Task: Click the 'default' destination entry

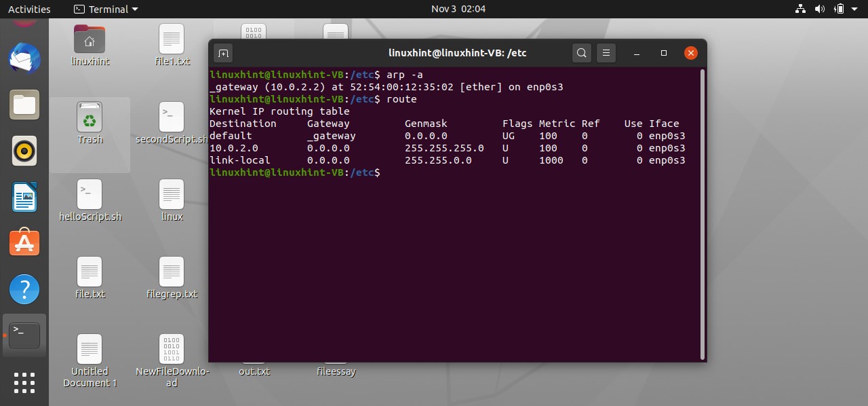Action: click(231, 136)
